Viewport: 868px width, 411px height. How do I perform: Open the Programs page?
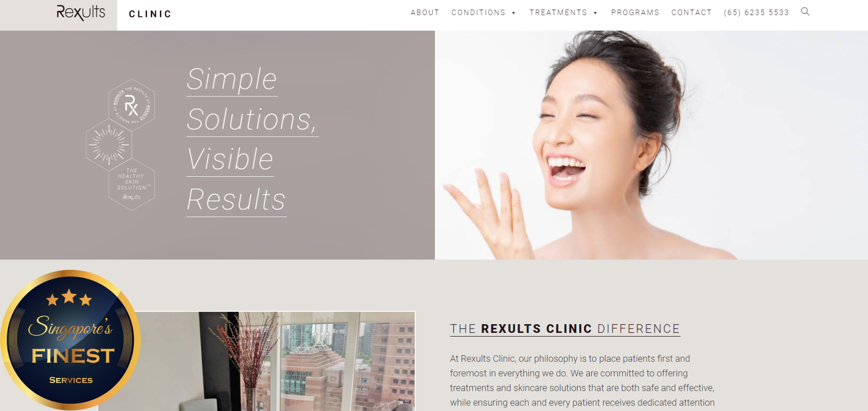point(635,13)
